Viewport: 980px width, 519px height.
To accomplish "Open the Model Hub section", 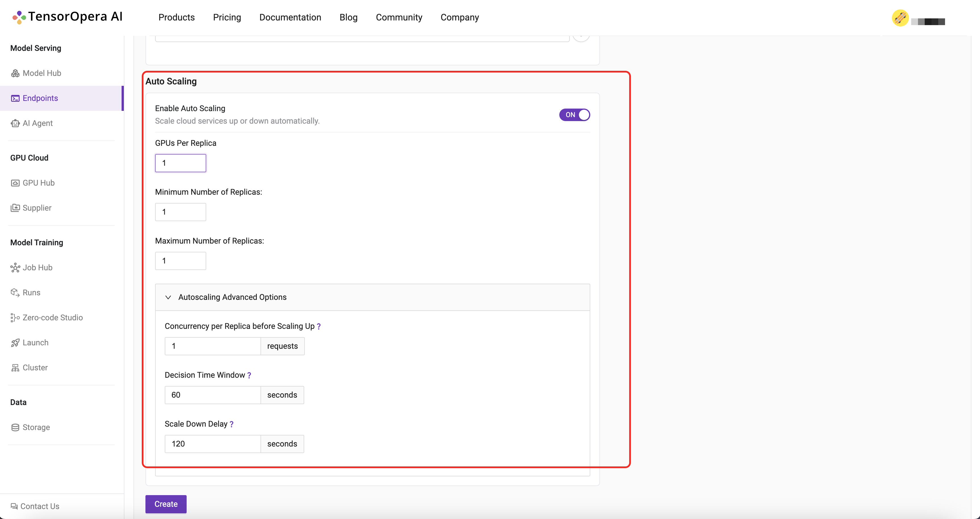I will pos(42,73).
